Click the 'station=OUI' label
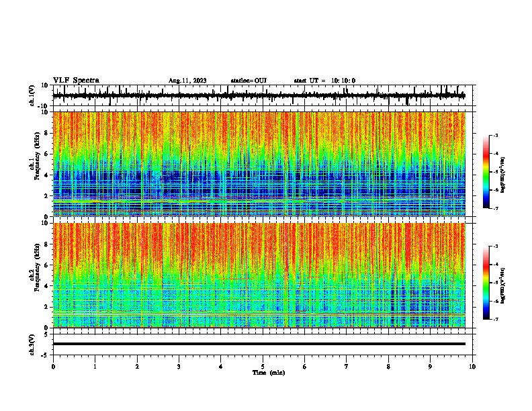Viewport: 532px width, 411px height. [249, 81]
